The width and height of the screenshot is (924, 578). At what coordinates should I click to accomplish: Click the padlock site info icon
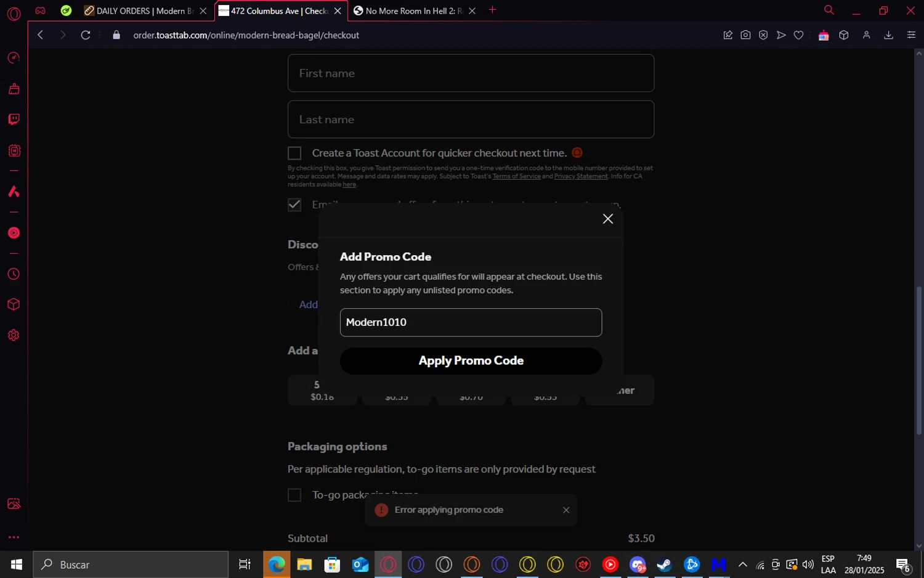coord(116,35)
